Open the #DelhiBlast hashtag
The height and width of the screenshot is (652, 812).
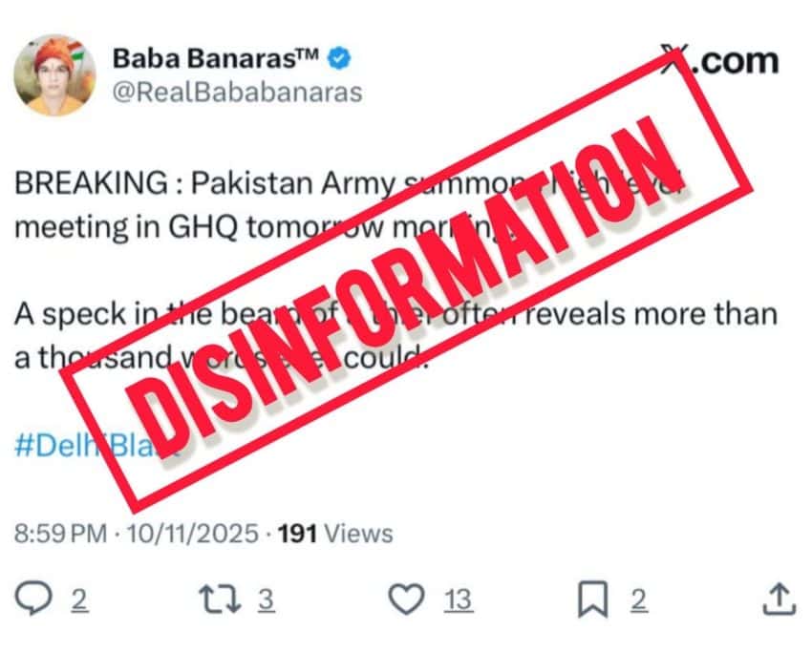point(97,445)
